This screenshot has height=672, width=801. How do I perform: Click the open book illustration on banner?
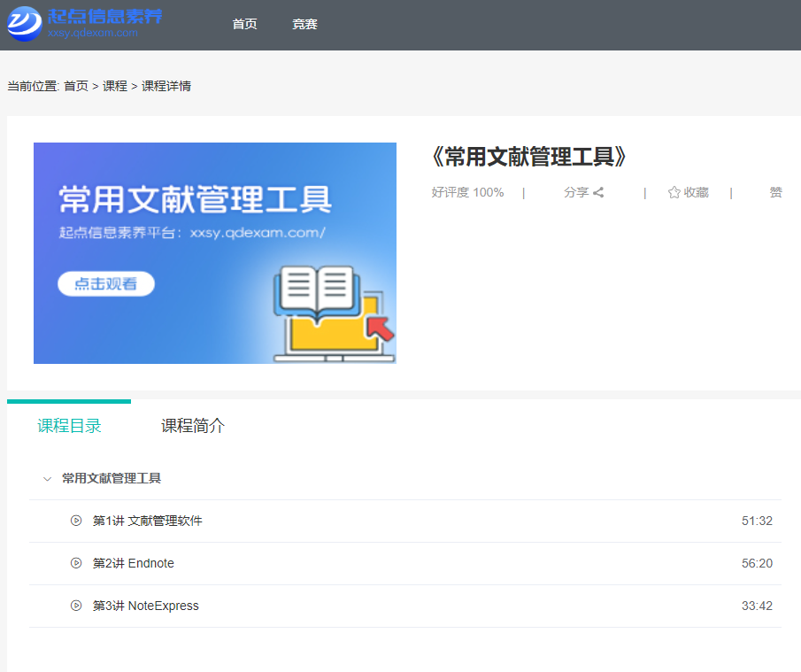(315, 291)
